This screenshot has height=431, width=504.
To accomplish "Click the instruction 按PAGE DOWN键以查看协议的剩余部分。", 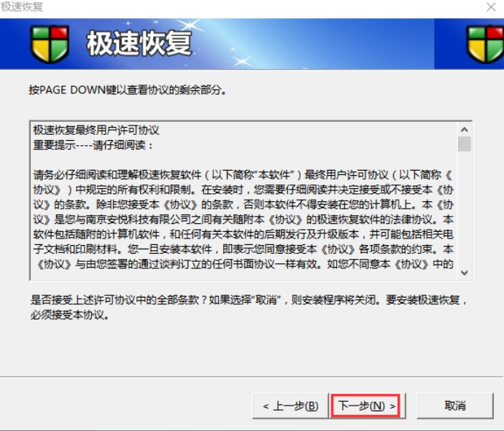I will (128, 90).
